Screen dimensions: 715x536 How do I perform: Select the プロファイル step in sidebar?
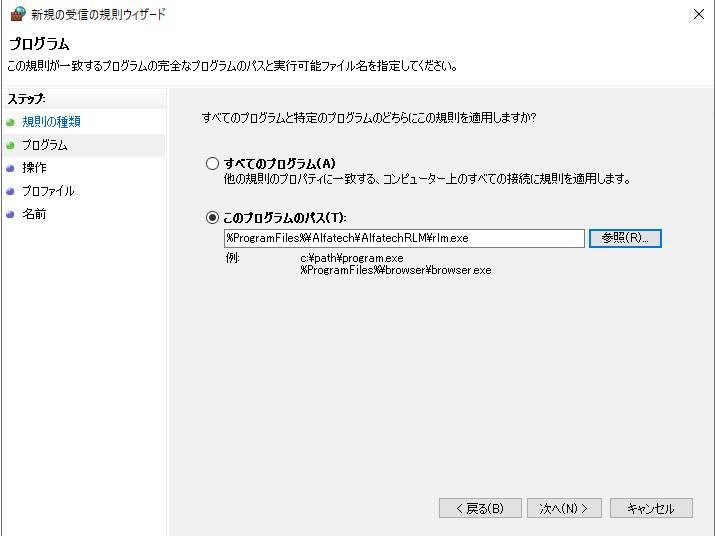click(x=48, y=191)
